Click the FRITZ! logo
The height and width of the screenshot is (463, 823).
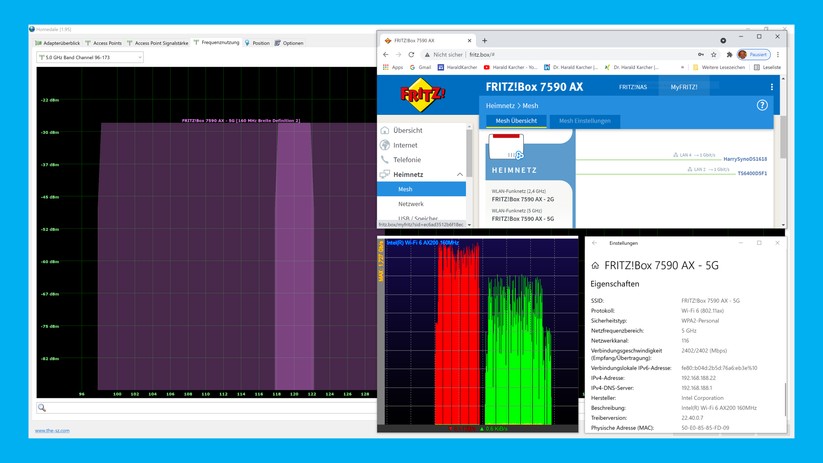[423, 95]
